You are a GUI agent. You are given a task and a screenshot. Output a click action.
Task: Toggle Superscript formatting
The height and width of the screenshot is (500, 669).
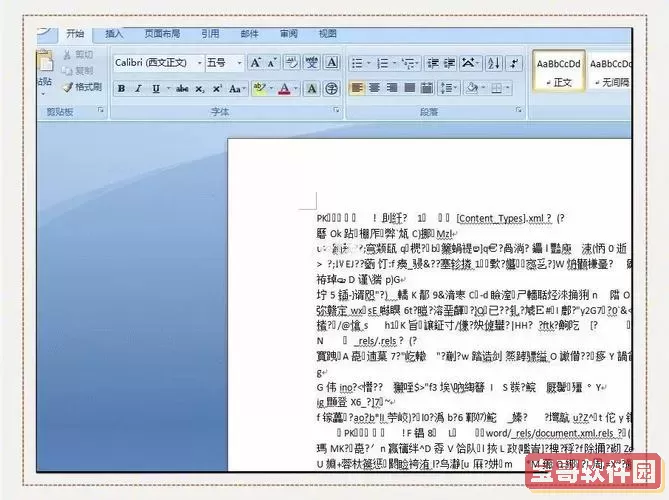pos(217,89)
